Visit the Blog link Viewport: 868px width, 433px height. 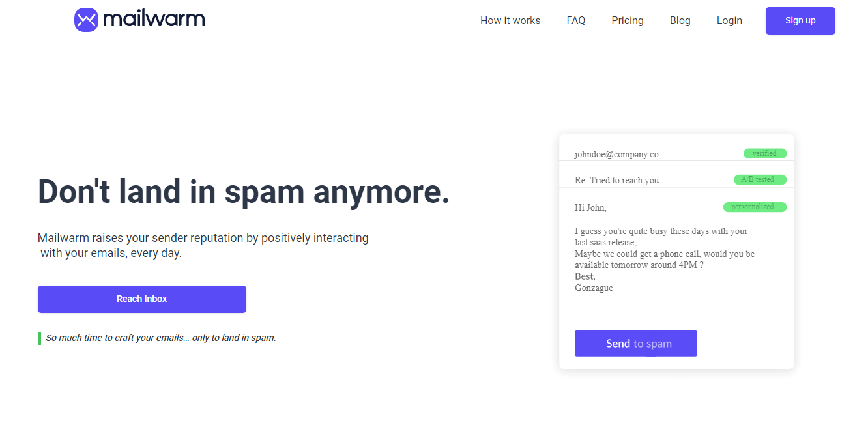pos(680,21)
